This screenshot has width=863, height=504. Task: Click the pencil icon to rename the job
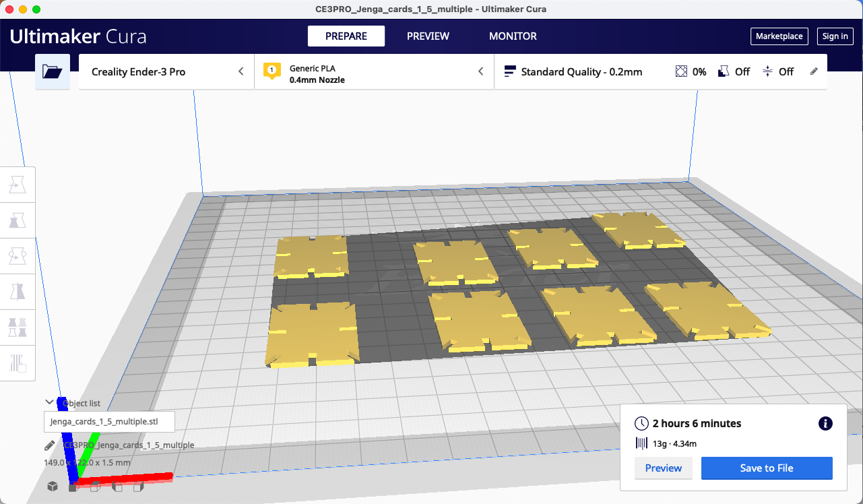point(49,445)
